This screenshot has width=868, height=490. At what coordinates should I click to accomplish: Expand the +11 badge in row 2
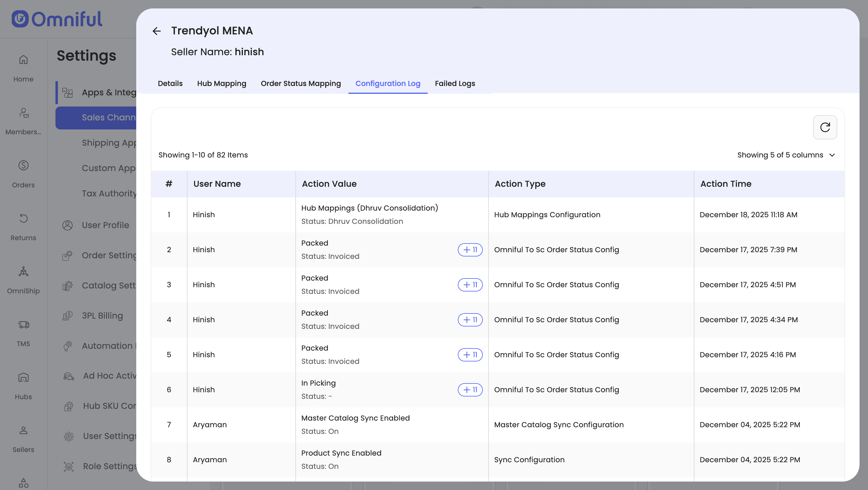click(x=470, y=250)
